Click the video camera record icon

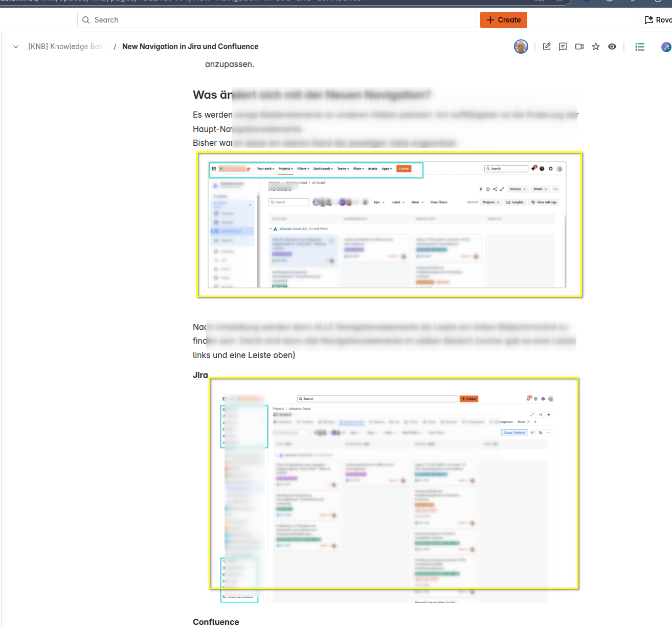click(579, 47)
